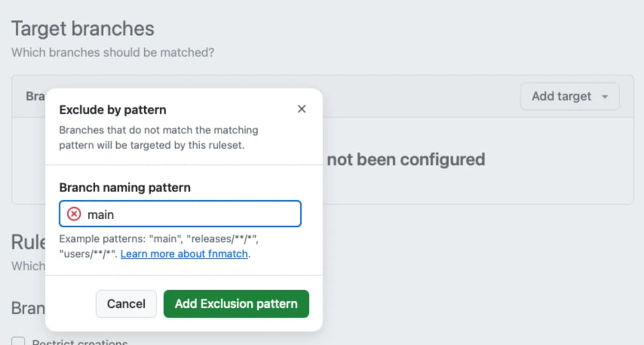Viewport: 644px width, 345px height.
Task: Open the Learn more about fnmatch link
Action: click(x=184, y=254)
